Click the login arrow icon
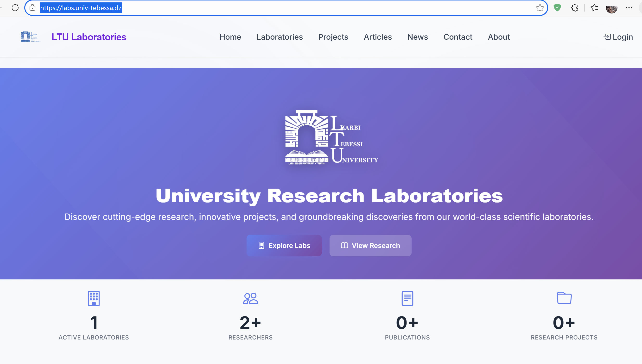642x364 pixels. pyautogui.click(x=607, y=37)
